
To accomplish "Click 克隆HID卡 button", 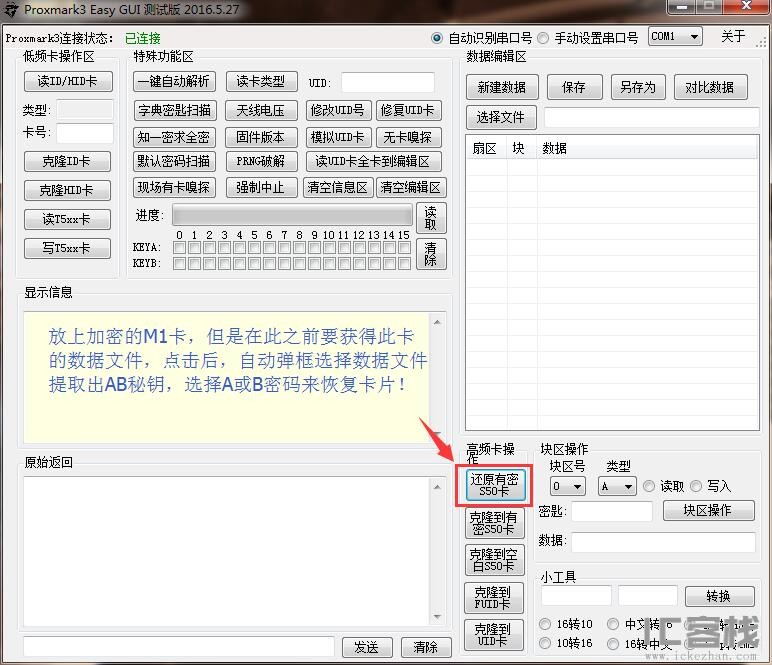I will tap(67, 190).
